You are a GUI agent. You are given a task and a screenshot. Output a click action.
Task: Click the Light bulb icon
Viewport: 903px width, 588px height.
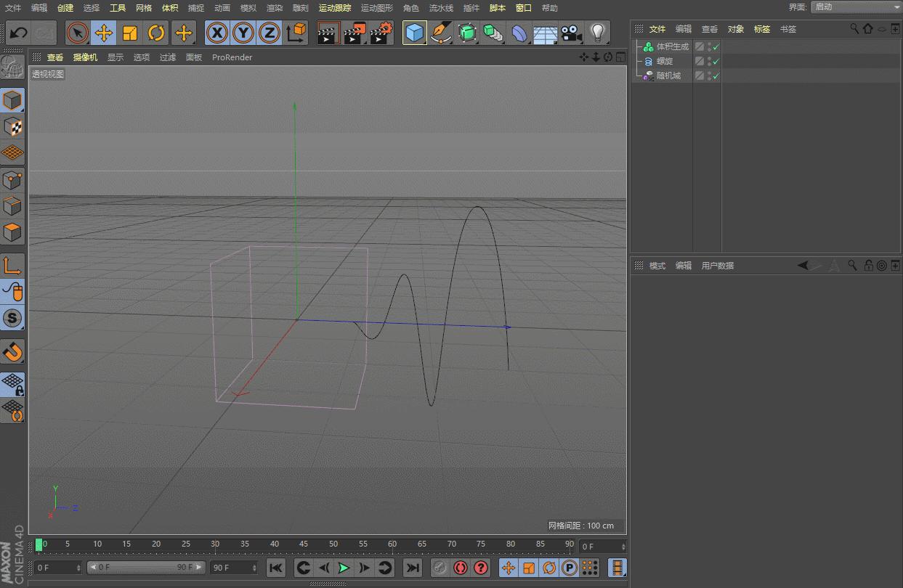(597, 33)
